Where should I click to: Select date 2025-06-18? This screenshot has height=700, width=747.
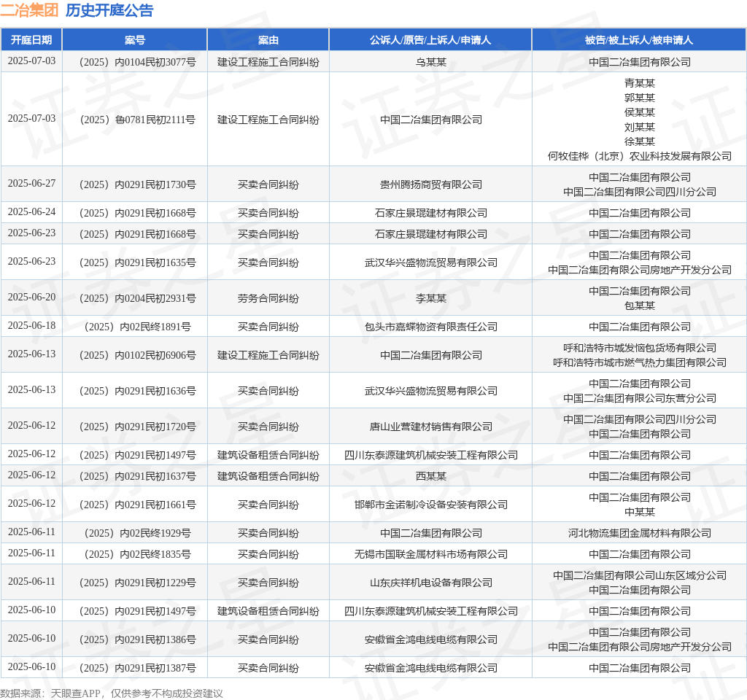pos(31,326)
